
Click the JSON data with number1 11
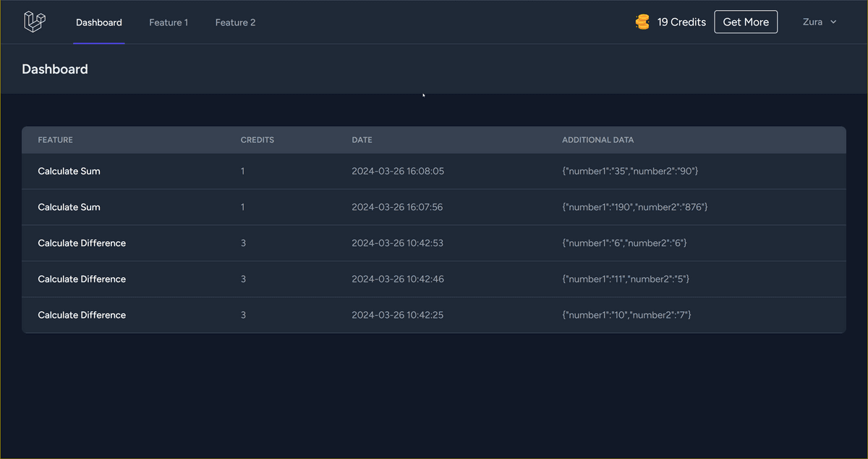(626, 279)
